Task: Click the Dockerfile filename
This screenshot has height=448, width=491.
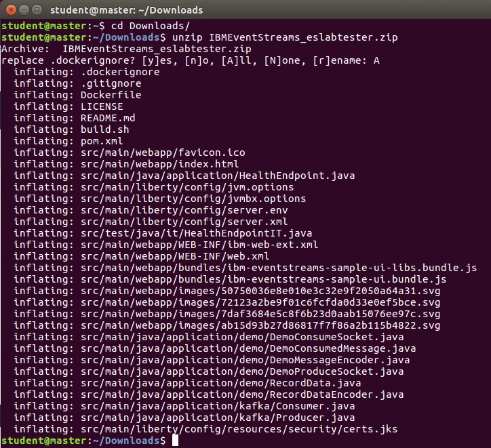Action: click(111, 95)
